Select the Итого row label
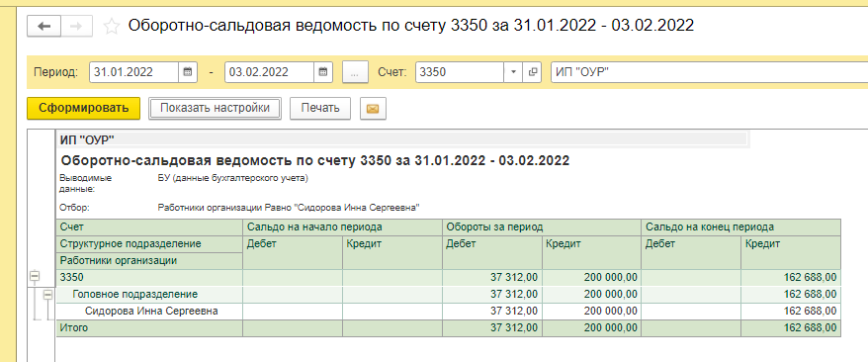The image size is (868, 362). [x=149, y=327]
